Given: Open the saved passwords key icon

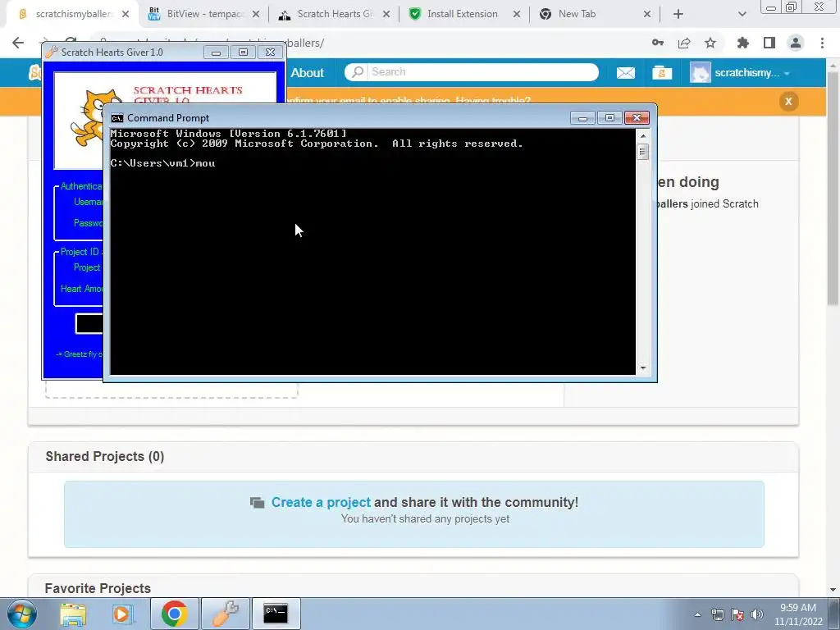Looking at the screenshot, I should click(x=658, y=43).
